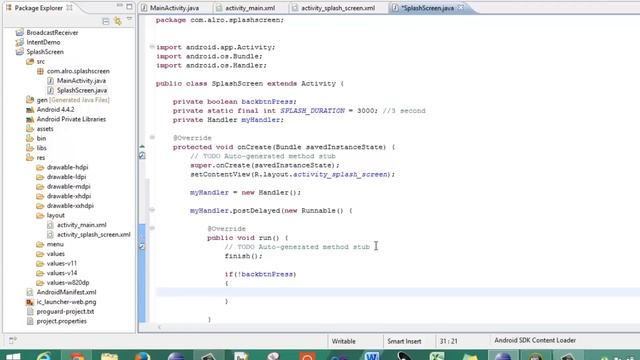Open Firefox from the taskbar
The image size is (640, 360).
(142, 356)
